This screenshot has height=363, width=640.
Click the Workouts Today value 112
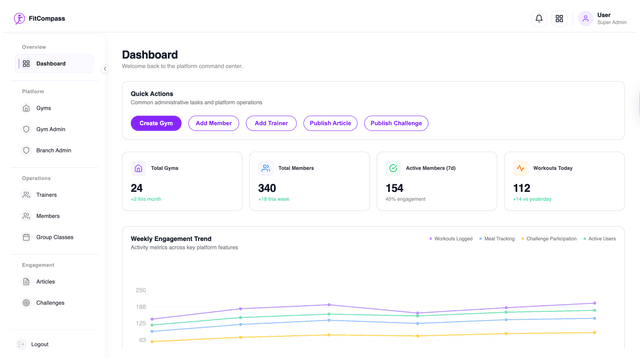point(522,188)
